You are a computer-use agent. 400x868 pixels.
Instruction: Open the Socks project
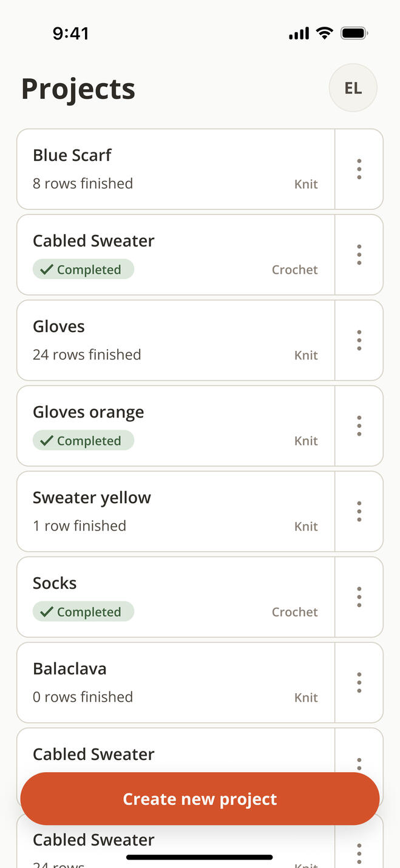tap(176, 597)
